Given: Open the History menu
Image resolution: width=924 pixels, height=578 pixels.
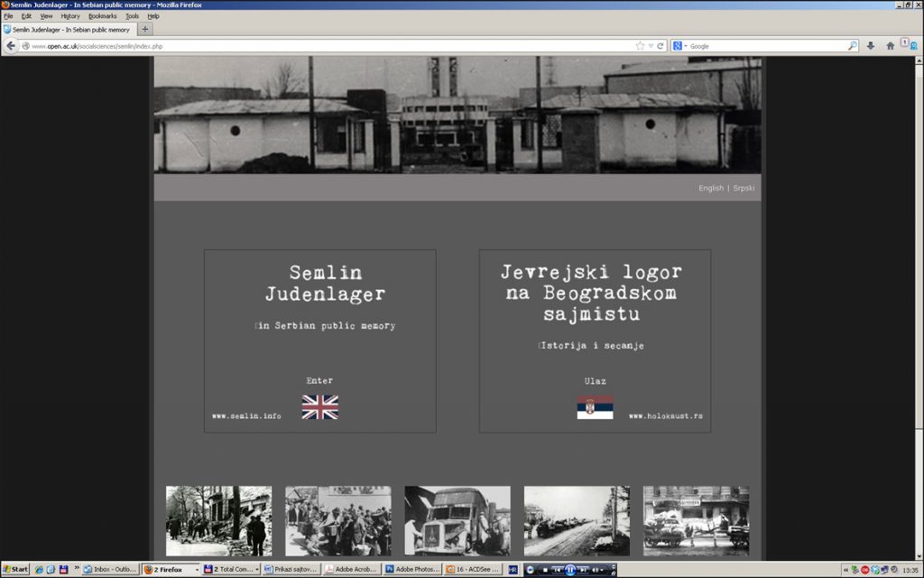Looking at the screenshot, I should pos(70,16).
